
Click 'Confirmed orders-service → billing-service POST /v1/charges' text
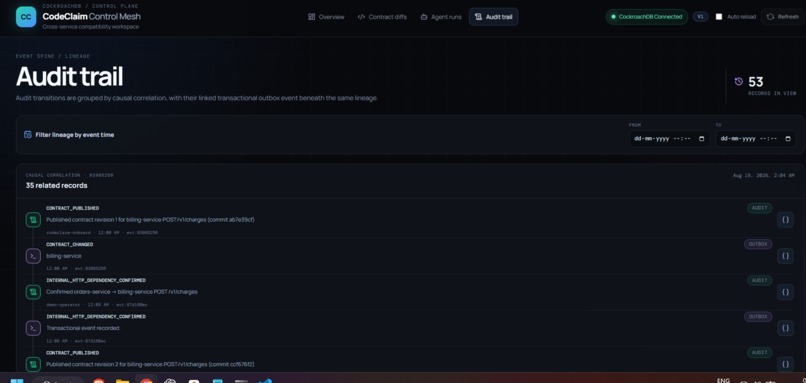pos(122,292)
